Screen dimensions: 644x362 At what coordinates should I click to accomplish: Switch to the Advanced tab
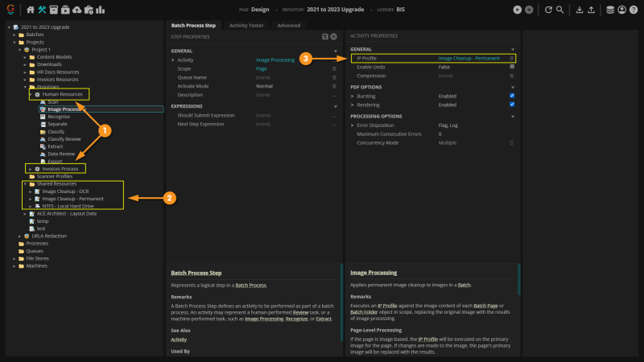288,25
